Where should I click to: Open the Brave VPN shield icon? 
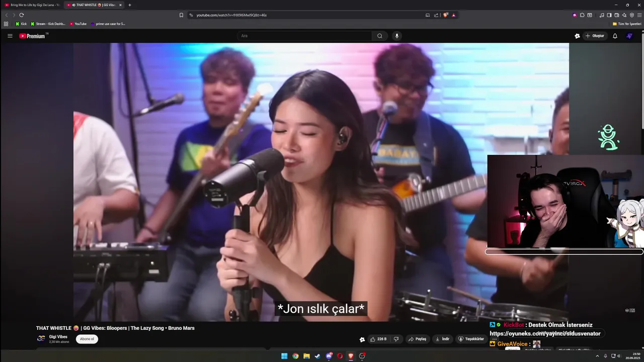coord(632,15)
